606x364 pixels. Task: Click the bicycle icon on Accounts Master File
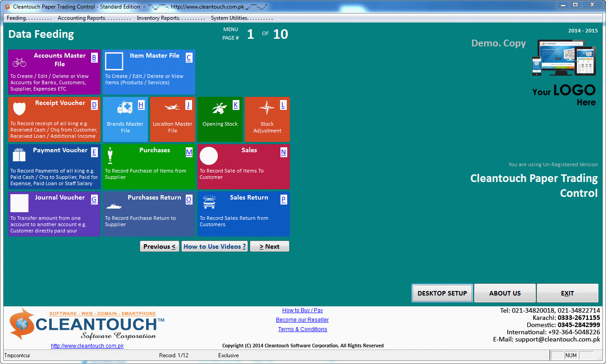[19, 62]
